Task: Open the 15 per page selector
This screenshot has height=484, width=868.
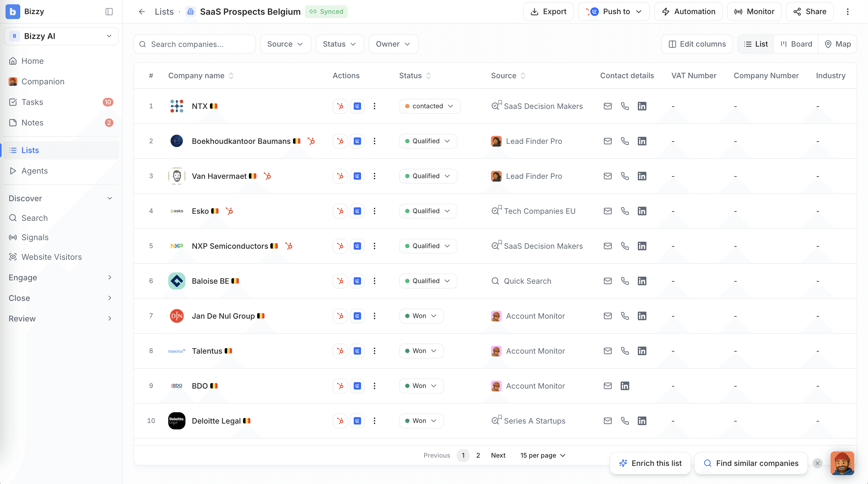Action: click(542, 455)
